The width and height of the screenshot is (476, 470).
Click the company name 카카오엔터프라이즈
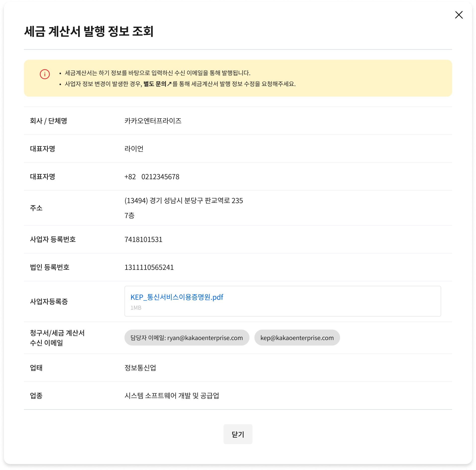[153, 121]
